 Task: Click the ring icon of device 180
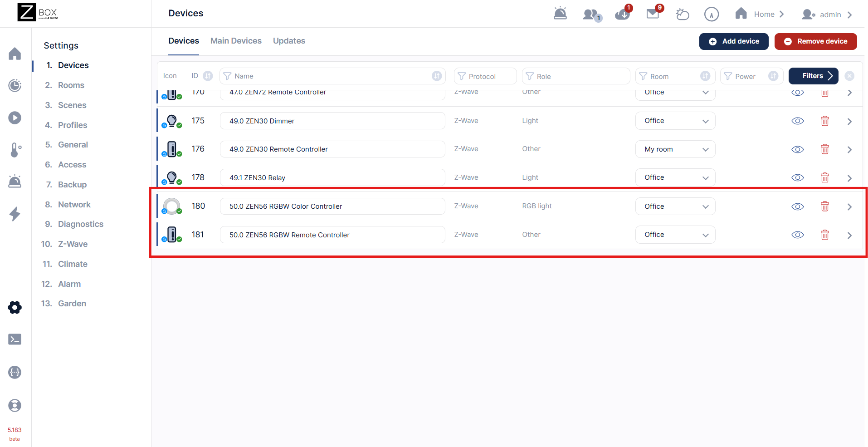click(x=172, y=206)
